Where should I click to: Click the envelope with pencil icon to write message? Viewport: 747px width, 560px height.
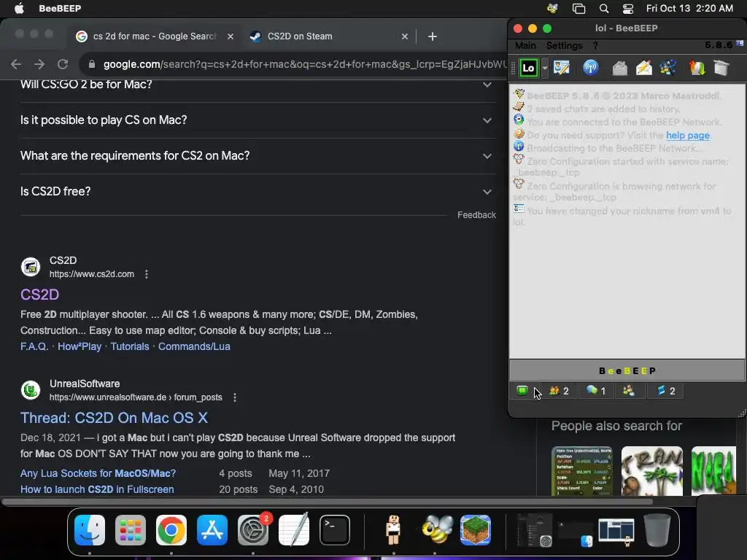644,68
